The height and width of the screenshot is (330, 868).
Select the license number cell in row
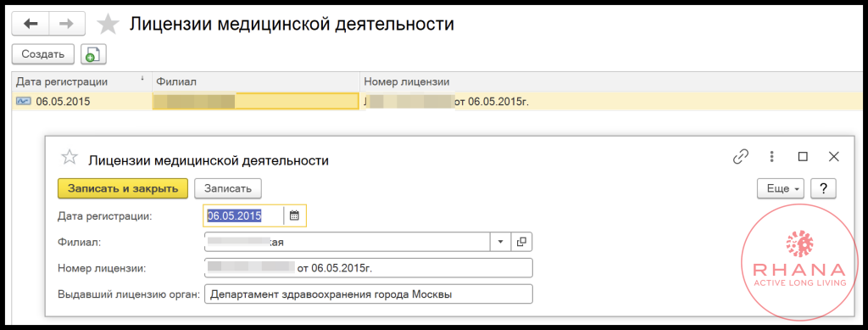click(x=612, y=101)
